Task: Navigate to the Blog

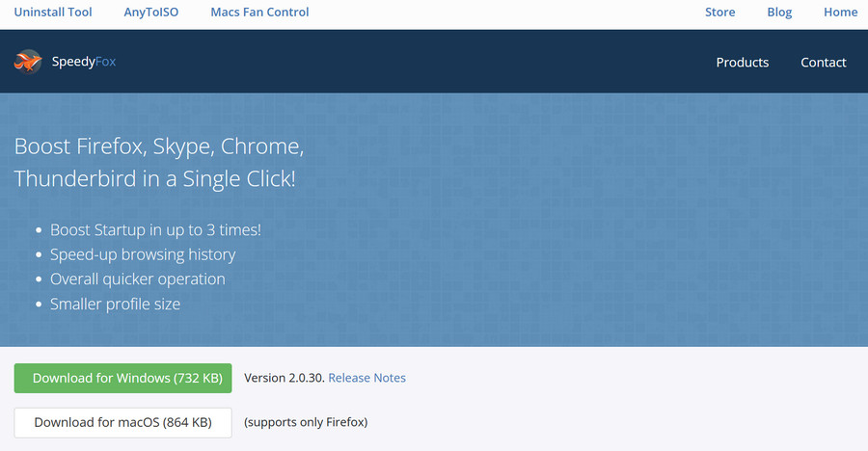Action: point(779,13)
